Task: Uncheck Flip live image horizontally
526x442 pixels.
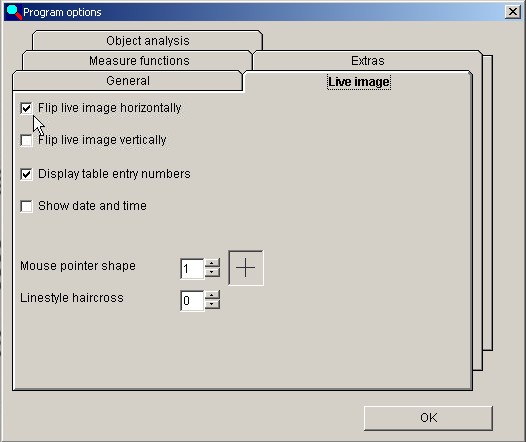Action: [26, 108]
